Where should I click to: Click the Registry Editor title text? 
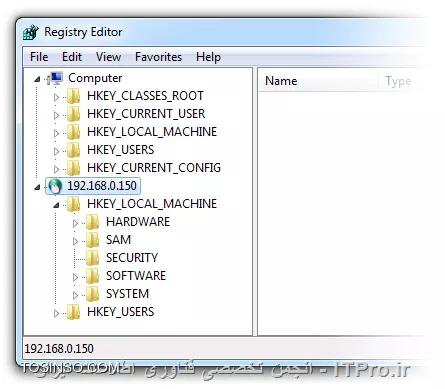pyautogui.click(x=83, y=32)
